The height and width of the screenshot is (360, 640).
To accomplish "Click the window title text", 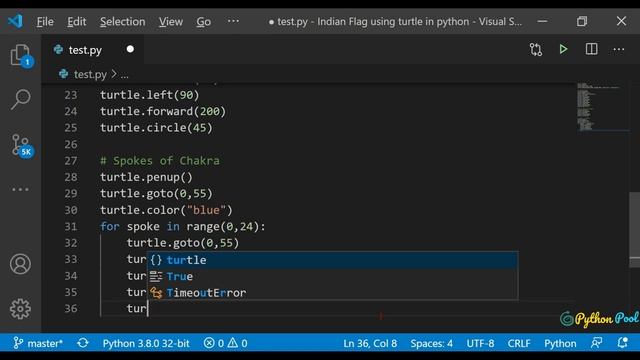I will click(x=395, y=21).
